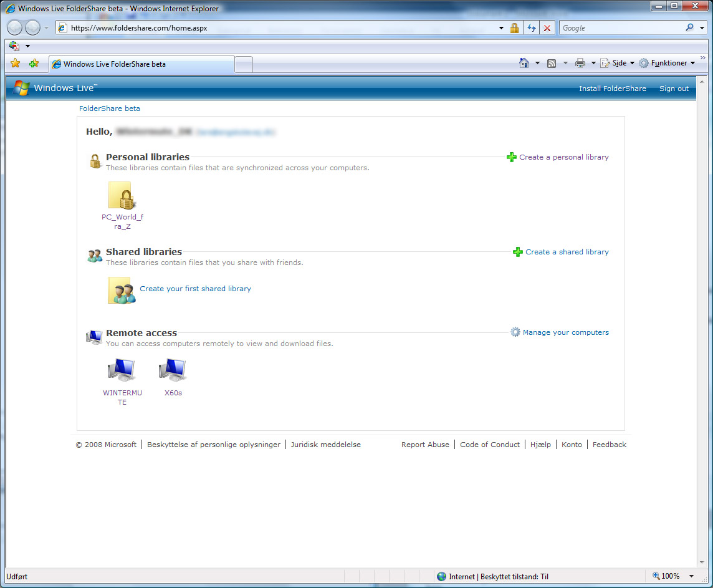
Task: Click the WINTERMUTE computer name
Action: 122,397
